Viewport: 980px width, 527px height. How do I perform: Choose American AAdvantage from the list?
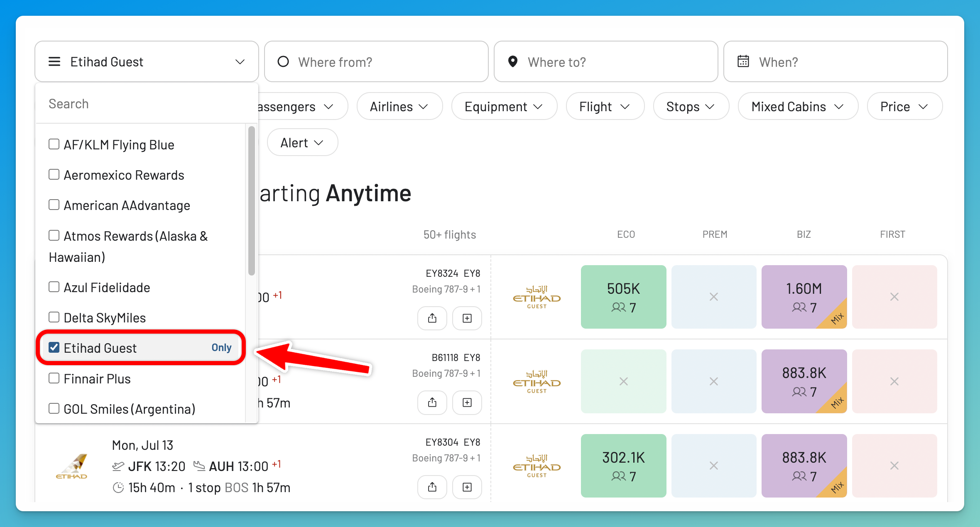[119, 205]
